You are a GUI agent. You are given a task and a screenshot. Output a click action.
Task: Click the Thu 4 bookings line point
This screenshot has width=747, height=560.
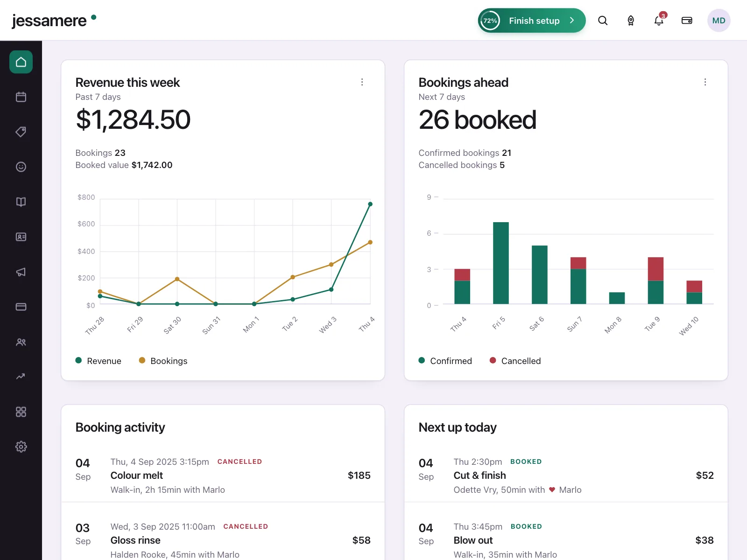pos(370,242)
